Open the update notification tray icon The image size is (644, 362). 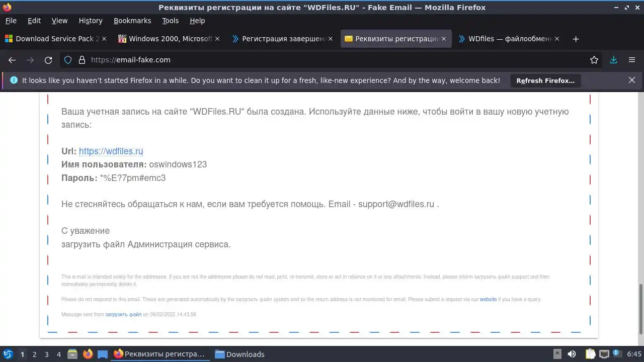click(x=616, y=353)
